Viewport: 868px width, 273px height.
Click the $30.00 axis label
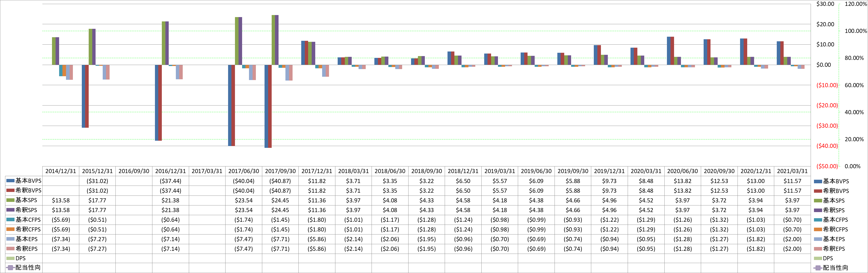coord(825,4)
